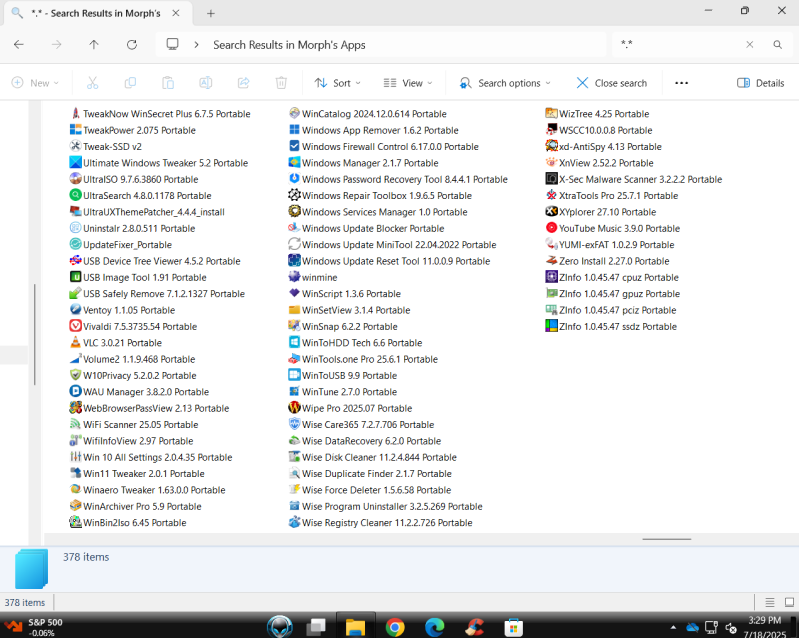Click the WAU Manager 3.8.2.0 icon
Screen dimensions: 799x638
click(x=75, y=391)
